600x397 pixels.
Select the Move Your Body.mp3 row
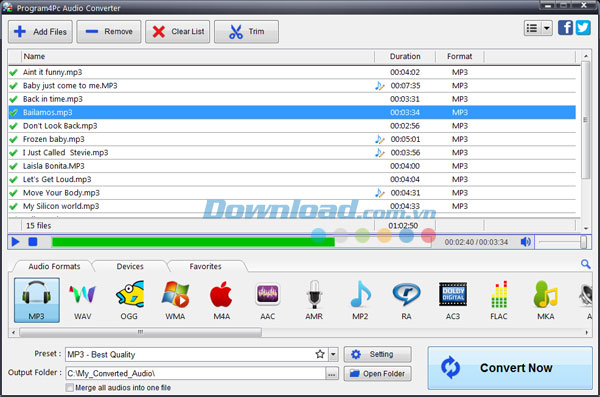292,193
